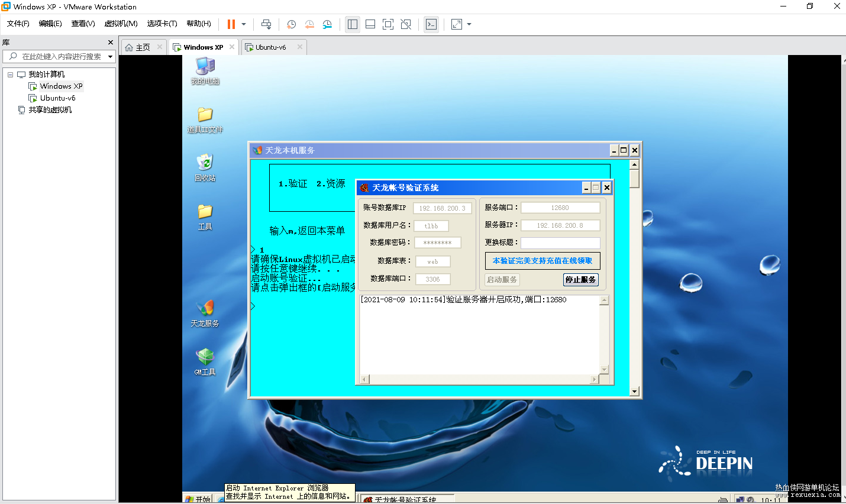846x504 pixels.
Task: Revert to the previous snapshot
Action: tap(309, 24)
